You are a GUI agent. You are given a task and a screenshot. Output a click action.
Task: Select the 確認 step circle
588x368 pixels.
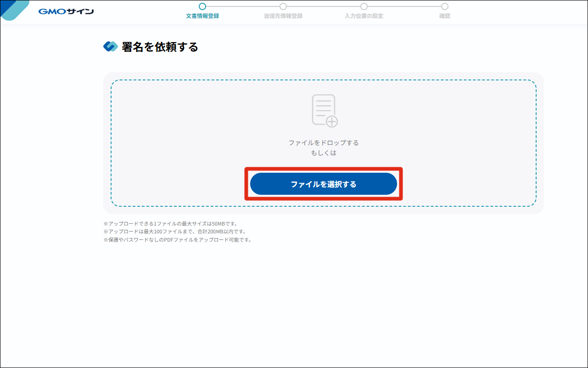445,6
